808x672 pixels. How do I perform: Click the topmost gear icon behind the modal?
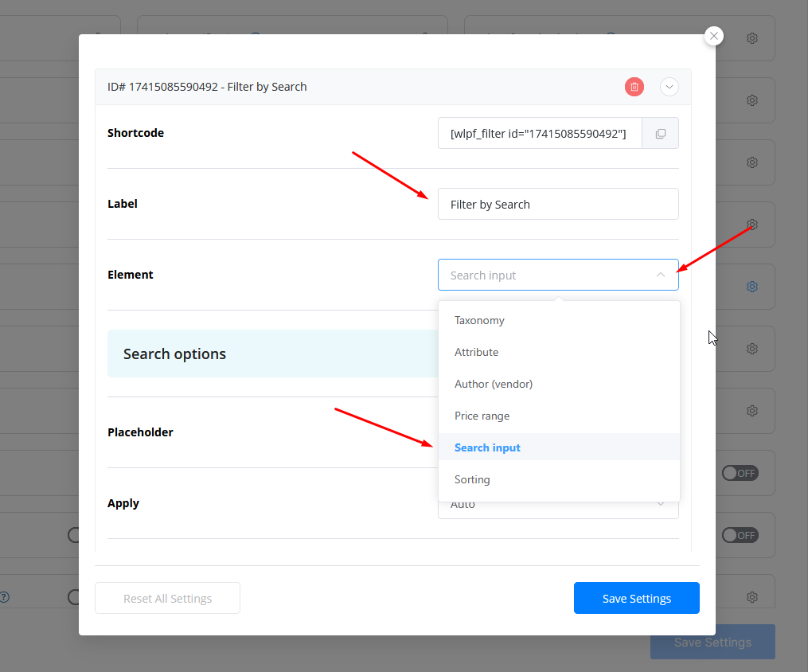pyautogui.click(x=751, y=38)
